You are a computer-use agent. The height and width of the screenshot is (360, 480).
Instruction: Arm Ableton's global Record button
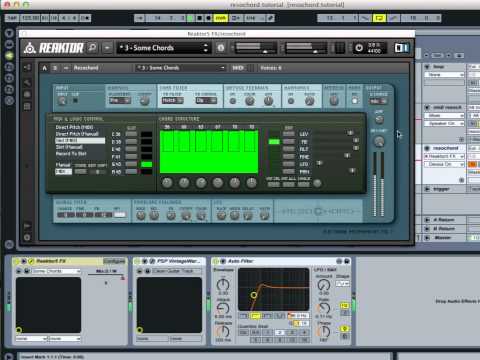tap(208, 18)
